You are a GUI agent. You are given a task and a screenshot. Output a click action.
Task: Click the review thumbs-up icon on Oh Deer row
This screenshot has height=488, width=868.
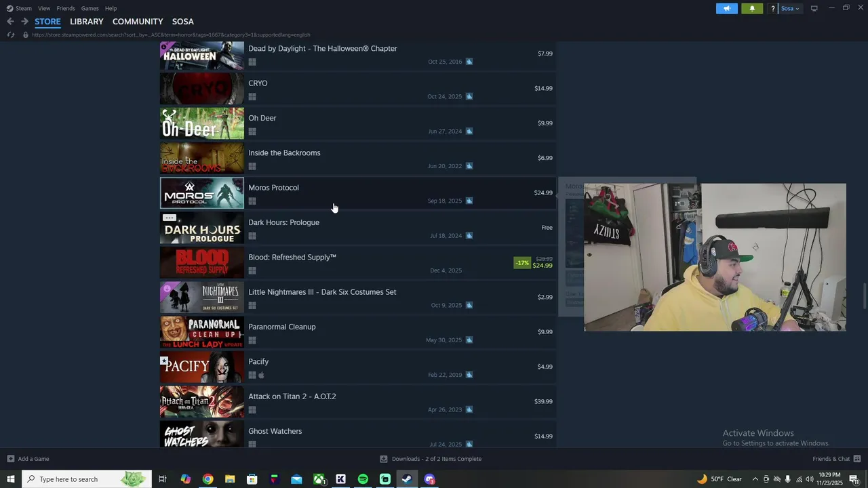[x=469, y=131]
